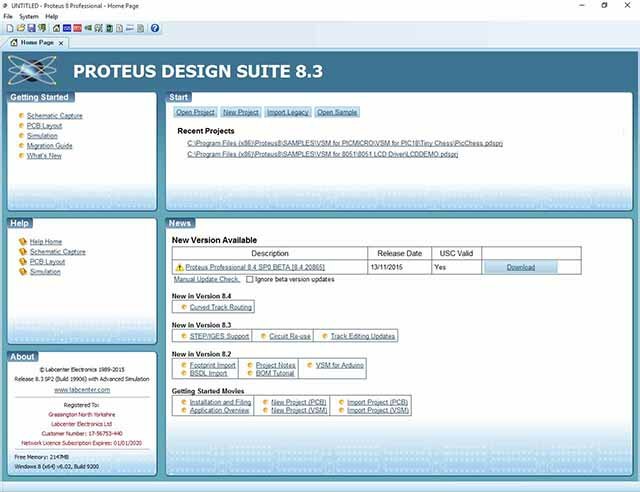Open STEP/IGES Support link

point(219,336)
